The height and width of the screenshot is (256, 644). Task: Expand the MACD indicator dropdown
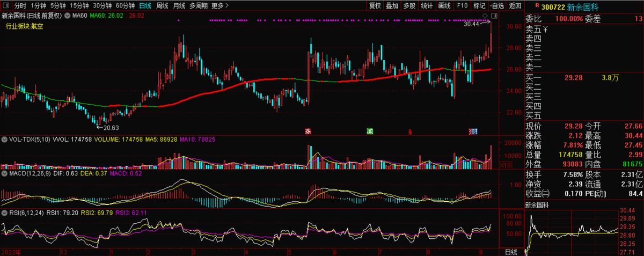click(5, 174)
